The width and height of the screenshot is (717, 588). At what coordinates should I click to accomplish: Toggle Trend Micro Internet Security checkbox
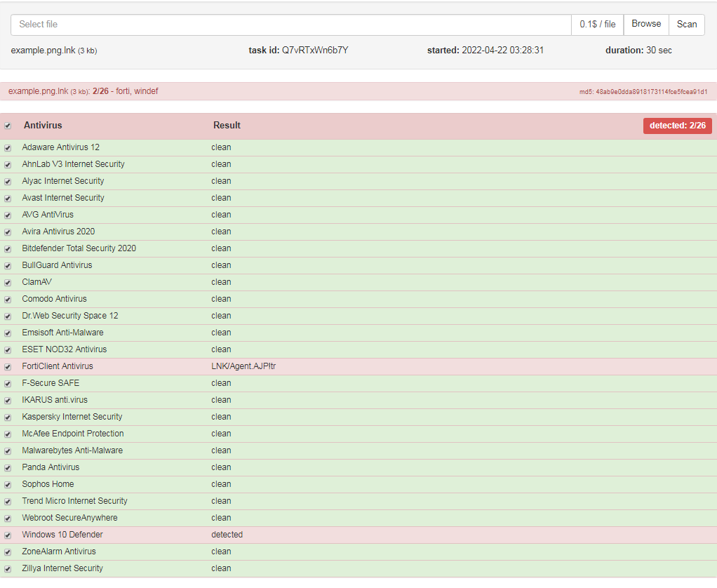(x=8, y=502)
